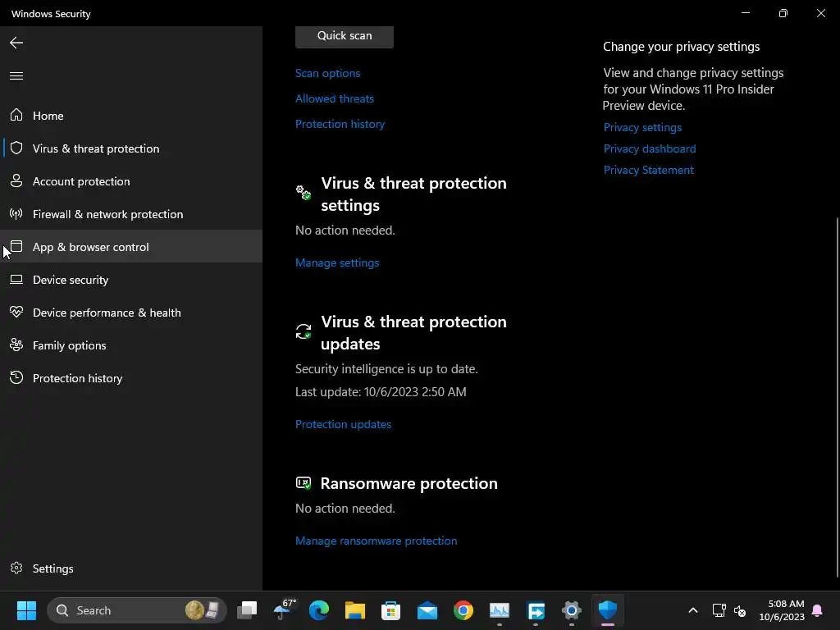
Task: Click the clock icon for Protection history
Action: tap(16, 377)
